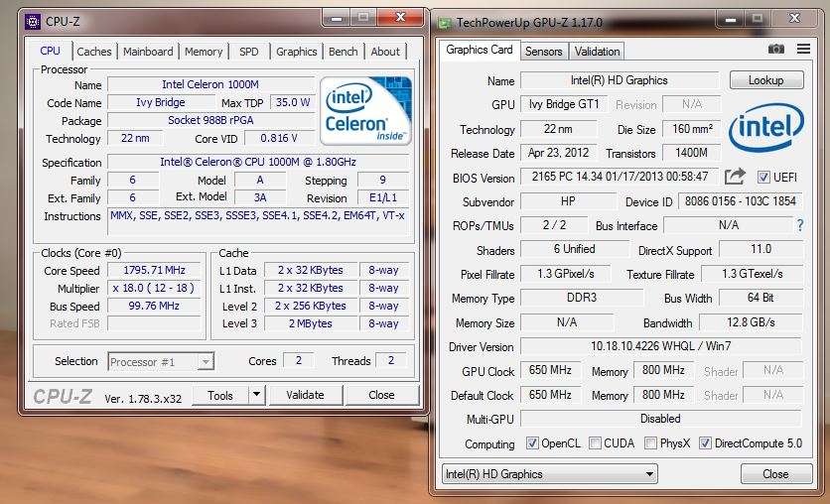Click the Max TDP 35.0 W value
The width and height of the screenshot is (830, 504).
tap(293, 102)
